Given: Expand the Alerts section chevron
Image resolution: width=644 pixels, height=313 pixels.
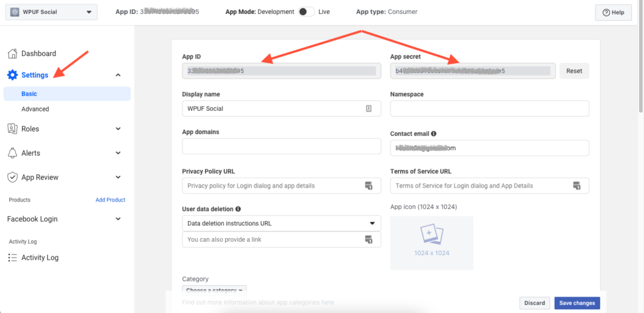Looking at the screenshot, I should pyautogui.click(x=118, y=153).
